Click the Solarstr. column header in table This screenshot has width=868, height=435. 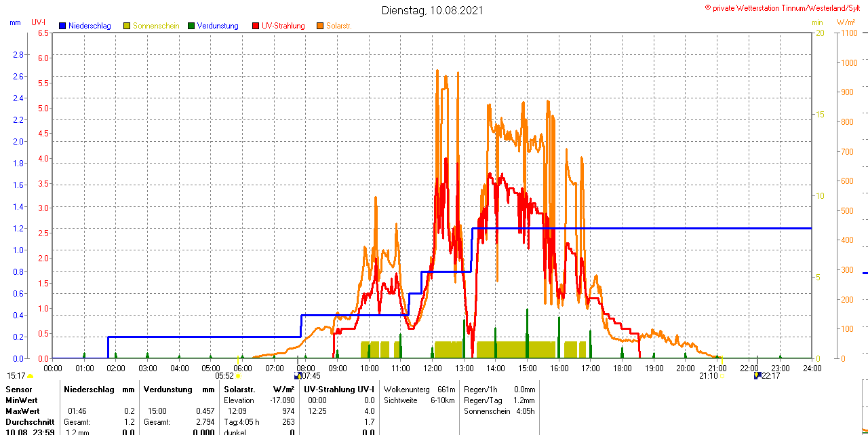click(x=239, y=390)
